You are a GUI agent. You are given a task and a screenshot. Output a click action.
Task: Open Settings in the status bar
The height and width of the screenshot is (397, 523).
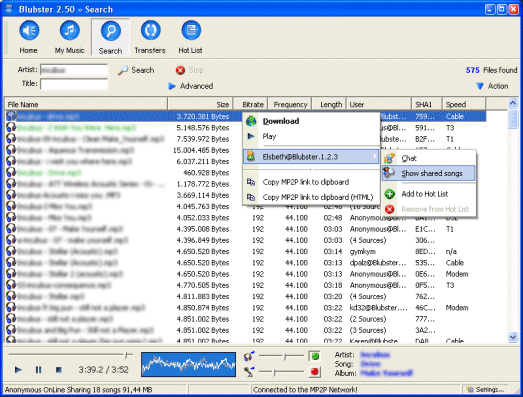tap(486, 390)
